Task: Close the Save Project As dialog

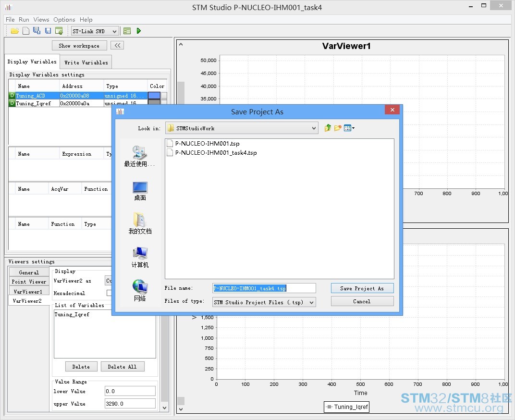Action: [x=392, y=110]
